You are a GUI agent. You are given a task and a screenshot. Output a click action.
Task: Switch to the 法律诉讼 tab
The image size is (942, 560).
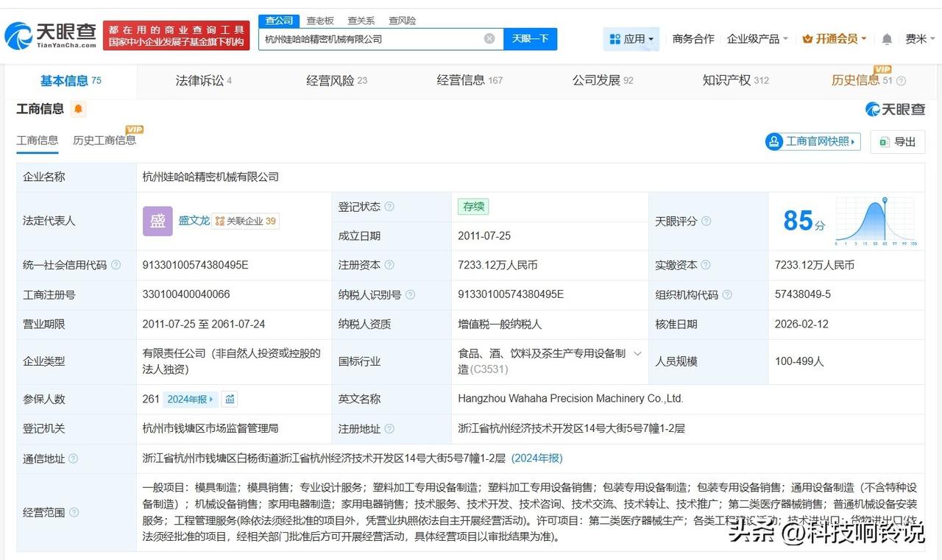pos(204,81)
